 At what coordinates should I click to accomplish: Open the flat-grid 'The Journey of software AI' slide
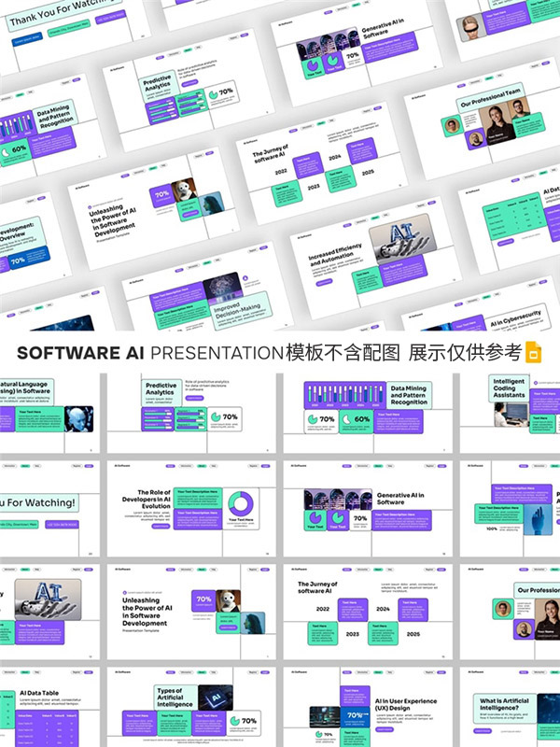tap(368, 612)
